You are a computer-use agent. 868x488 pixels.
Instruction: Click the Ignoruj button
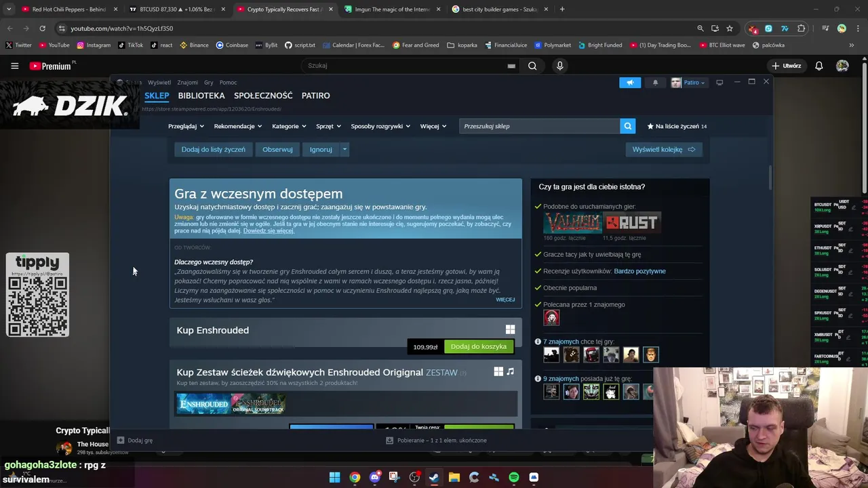coord(321,149)
